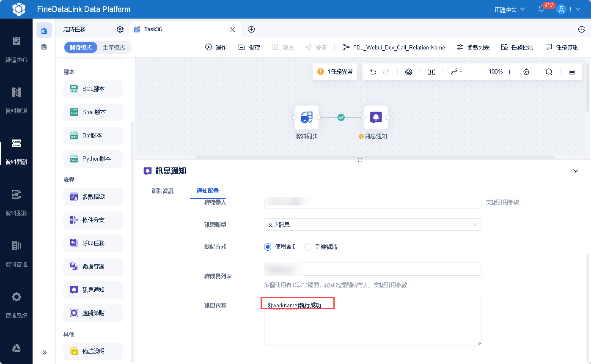Click the notification bell with 457 badge
This screenshot has width=591, height=364.
point(542,9)
